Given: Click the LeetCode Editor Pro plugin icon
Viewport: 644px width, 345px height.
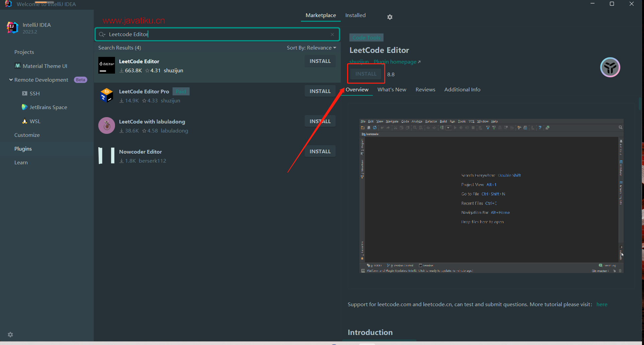Looking at the screenshot, I should [107, 95].
